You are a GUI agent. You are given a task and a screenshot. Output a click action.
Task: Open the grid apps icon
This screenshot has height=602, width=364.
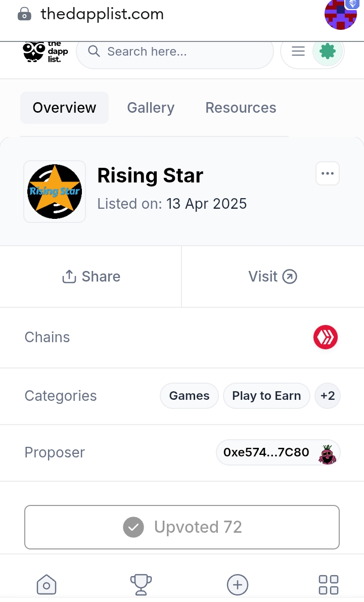click(x=329, y=585)
